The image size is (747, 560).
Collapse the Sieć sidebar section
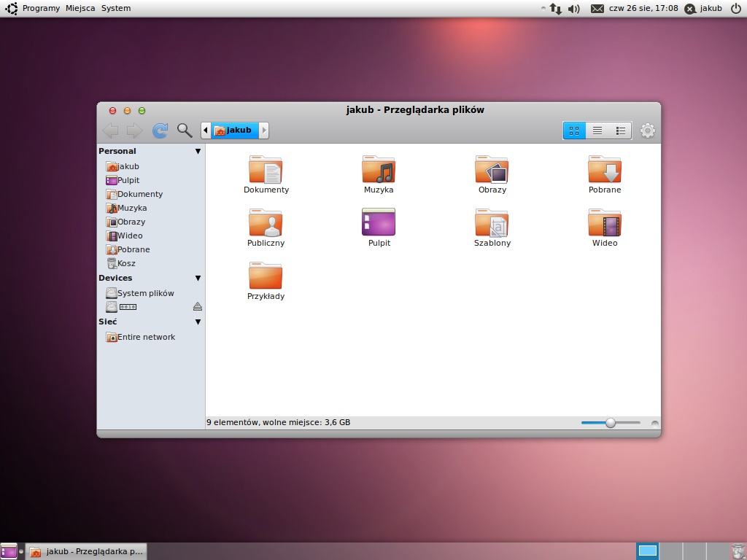pos(198,322)
